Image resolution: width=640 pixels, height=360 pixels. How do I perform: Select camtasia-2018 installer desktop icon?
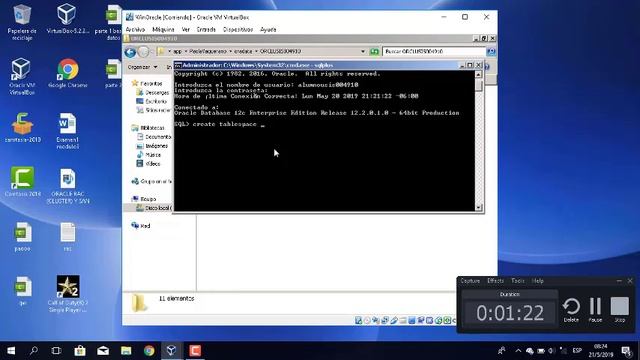[22, 128]
